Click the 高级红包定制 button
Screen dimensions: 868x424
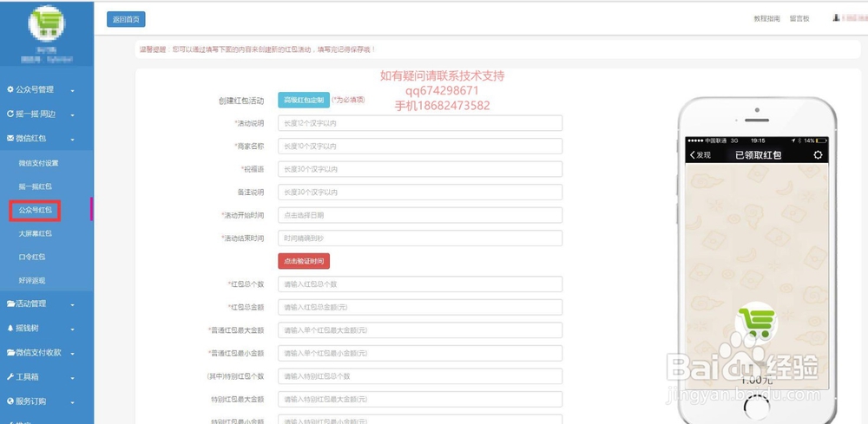coord(303,100)
